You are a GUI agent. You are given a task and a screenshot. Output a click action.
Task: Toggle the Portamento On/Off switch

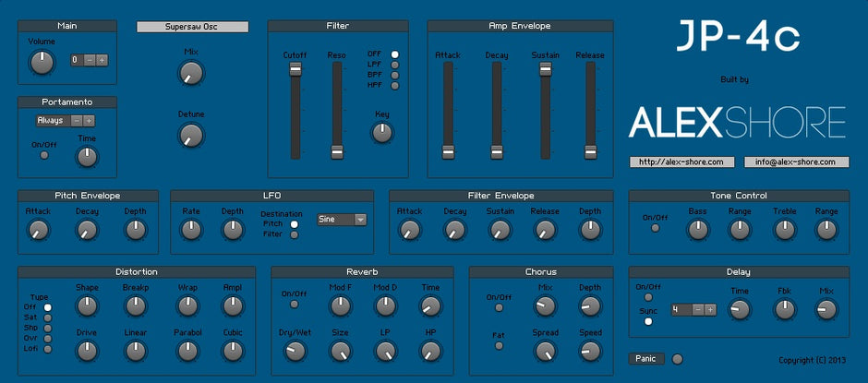pyautogui.click(x=44, y=155)
